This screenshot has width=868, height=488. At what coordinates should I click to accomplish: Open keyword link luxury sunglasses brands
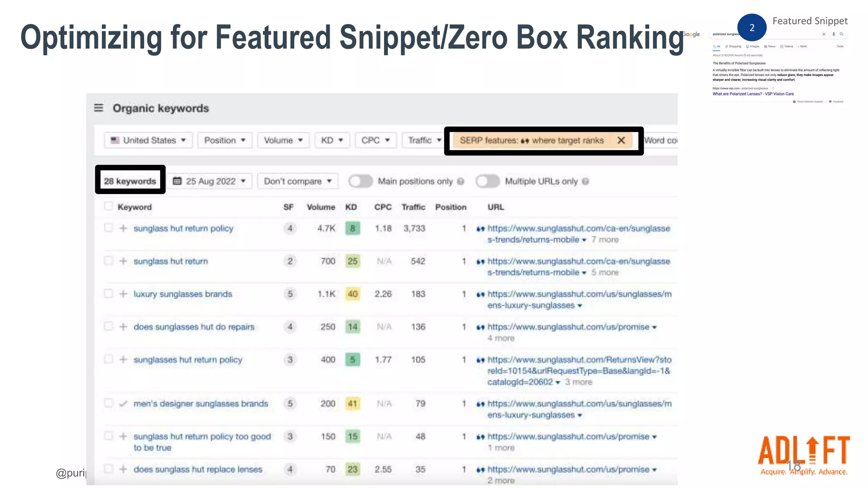183,294
